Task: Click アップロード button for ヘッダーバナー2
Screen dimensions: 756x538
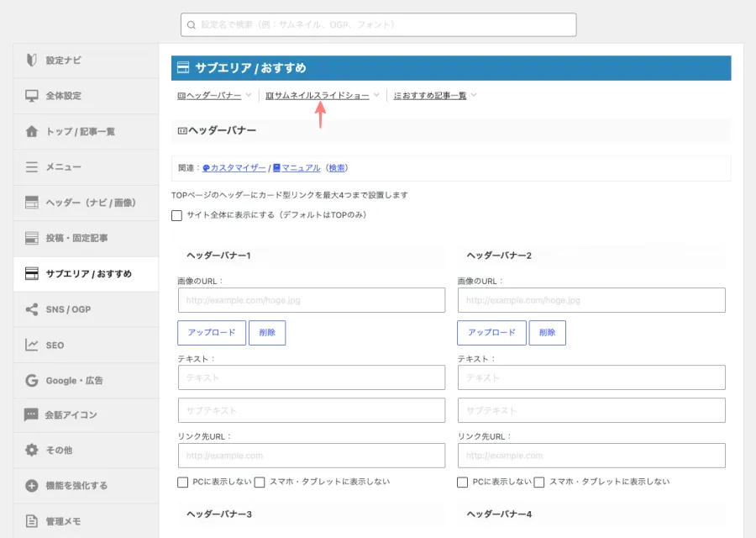Action: coord(491,333)
